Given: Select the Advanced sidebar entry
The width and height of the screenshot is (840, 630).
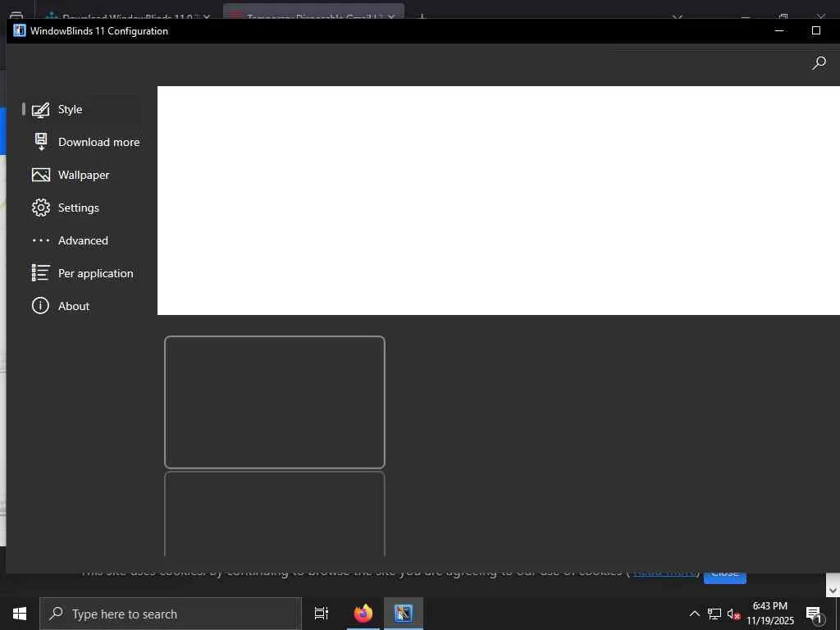Looking at the screenshot, I should tap(81, 240).
